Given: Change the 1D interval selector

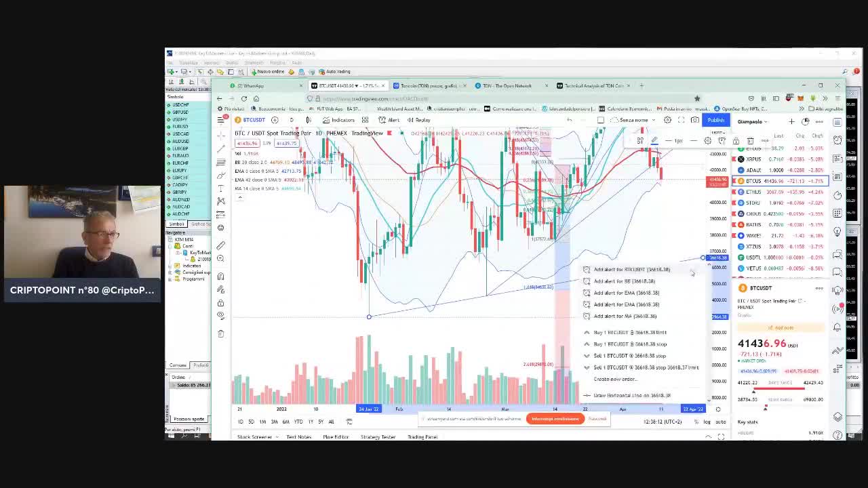Looking at the screenshot, I should (292, 120).
